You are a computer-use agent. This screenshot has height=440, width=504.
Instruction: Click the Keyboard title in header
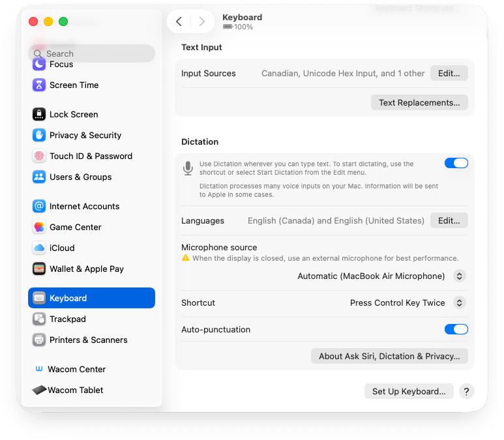point(243,18)
